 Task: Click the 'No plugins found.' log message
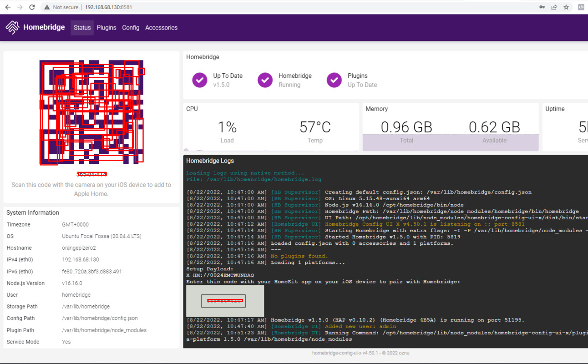coord(299,256)
